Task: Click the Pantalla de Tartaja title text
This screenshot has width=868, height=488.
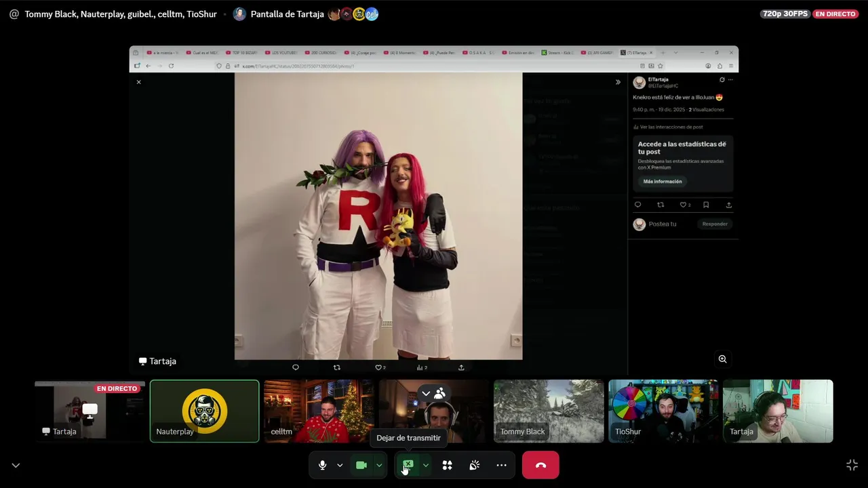Action: [288, 14]
